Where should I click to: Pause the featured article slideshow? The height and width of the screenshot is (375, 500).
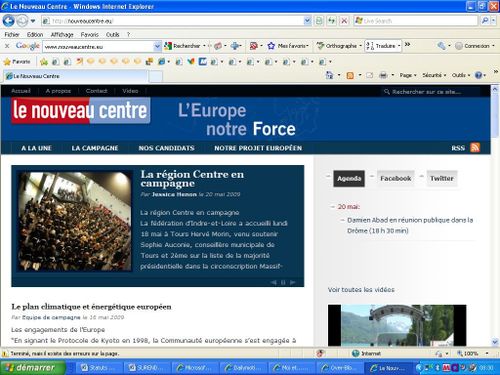click(x=283, y=282)
